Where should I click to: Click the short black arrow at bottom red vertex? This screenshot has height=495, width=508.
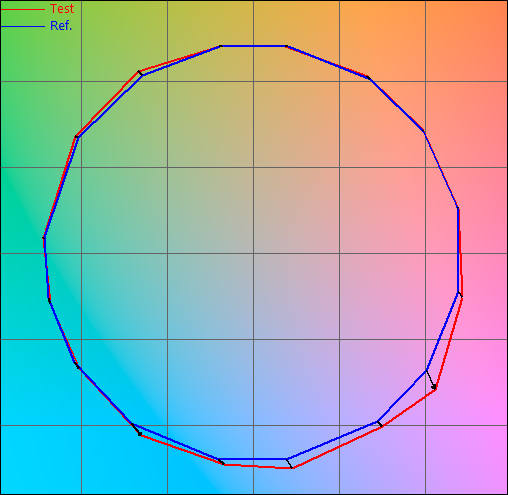pos(289,463)
